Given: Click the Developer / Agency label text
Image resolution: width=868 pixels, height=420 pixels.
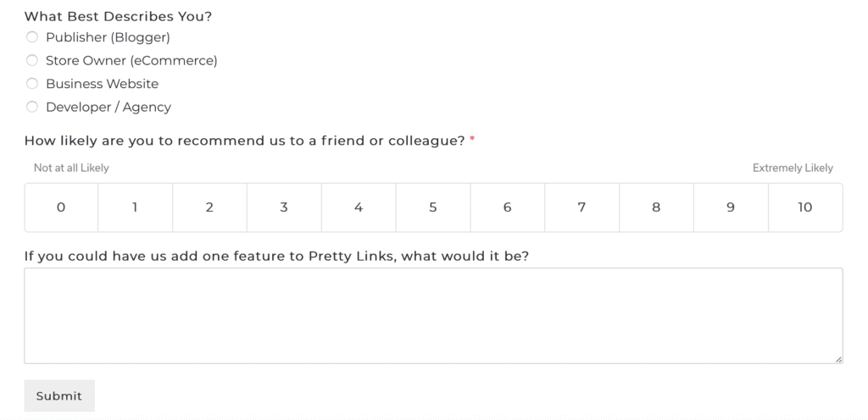Looking at the screenshot, I should pos(108,107).
